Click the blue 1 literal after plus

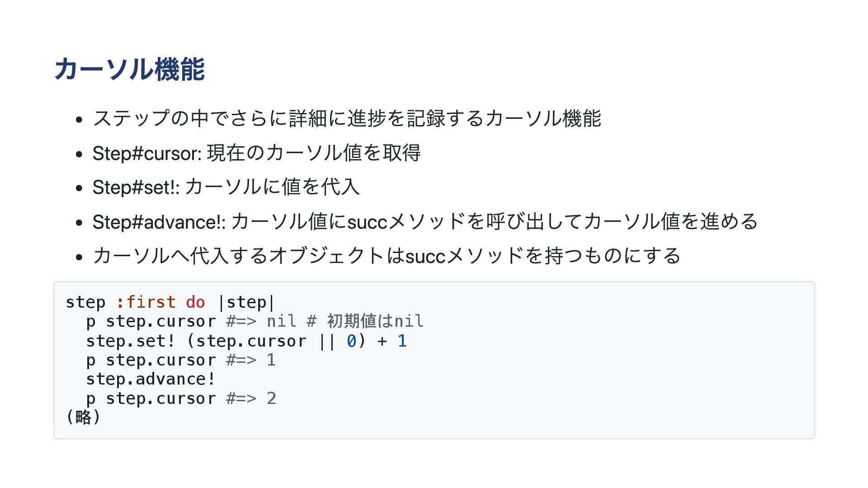402,341
